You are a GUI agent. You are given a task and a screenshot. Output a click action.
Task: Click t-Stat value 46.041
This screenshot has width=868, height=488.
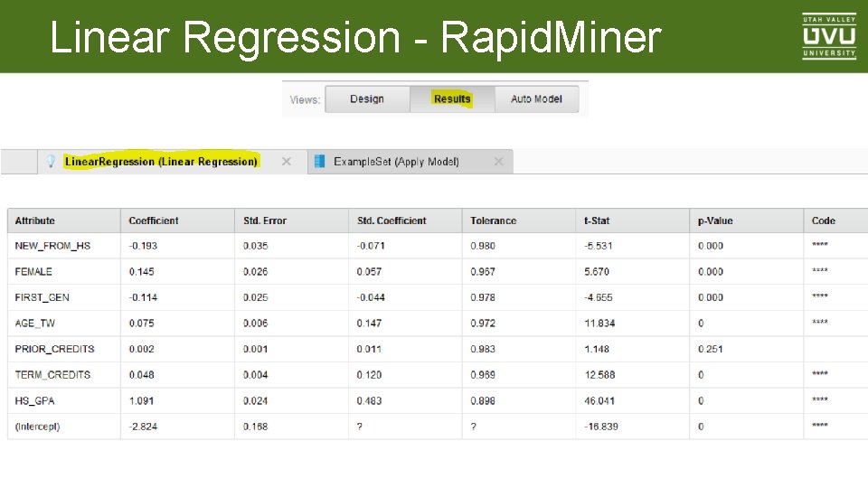[x=599, y=400]
